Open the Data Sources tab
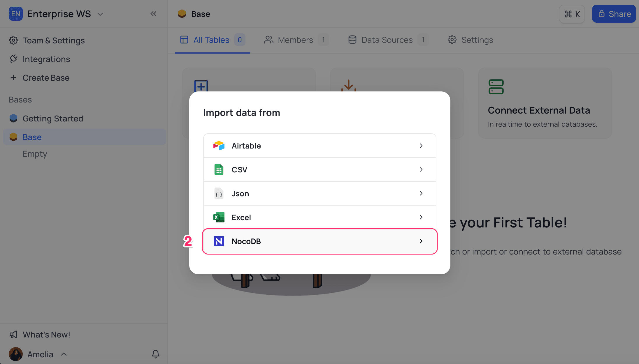The width and height of the screenshot is (639, 364). [x=387, y=40]
